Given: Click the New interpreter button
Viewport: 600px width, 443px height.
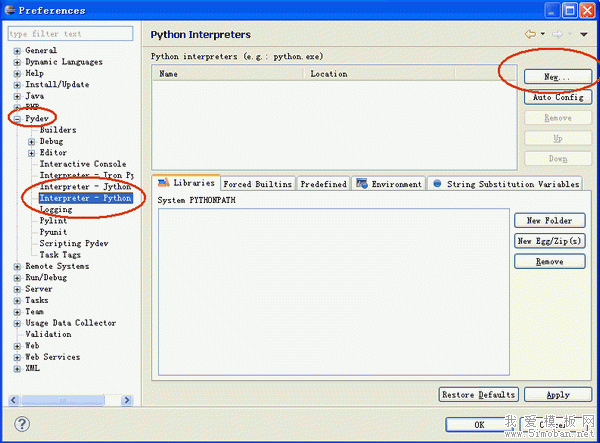Looking at the screenshot, I should coord(556,77).
